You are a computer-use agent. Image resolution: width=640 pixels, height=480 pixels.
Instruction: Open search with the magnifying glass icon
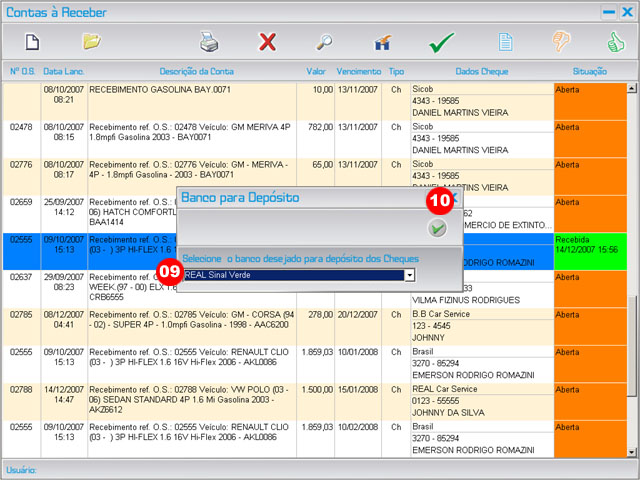(x=325, y=42)
